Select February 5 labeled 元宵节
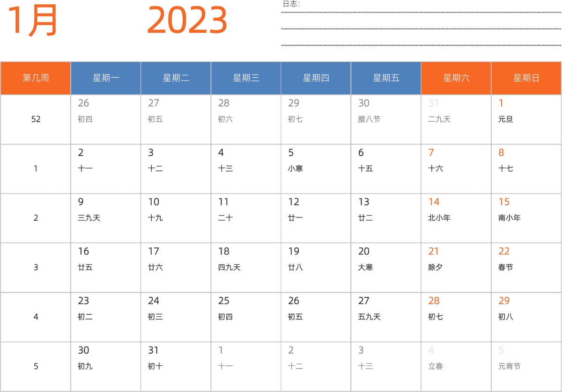 pos(526,367)
